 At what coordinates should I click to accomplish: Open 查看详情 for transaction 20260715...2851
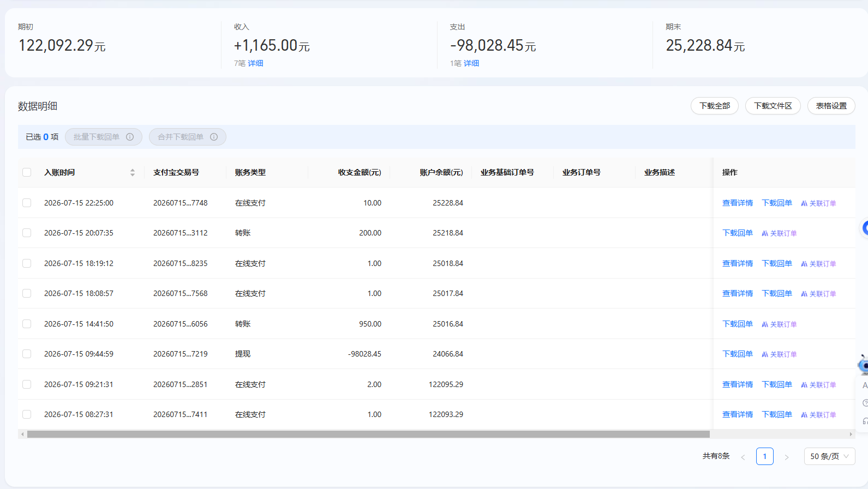pyautogui.click(x=738, y=384)
